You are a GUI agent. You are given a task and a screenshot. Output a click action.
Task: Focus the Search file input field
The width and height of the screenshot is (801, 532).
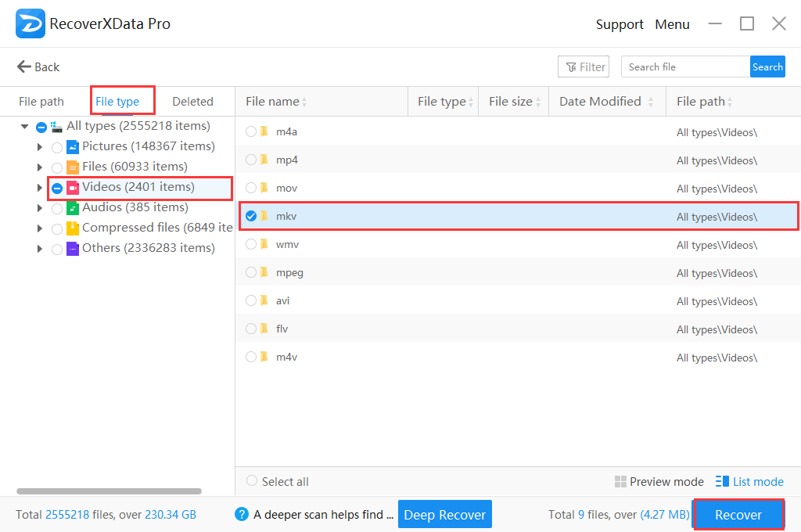pyautogui.click(x=685, y=66)
